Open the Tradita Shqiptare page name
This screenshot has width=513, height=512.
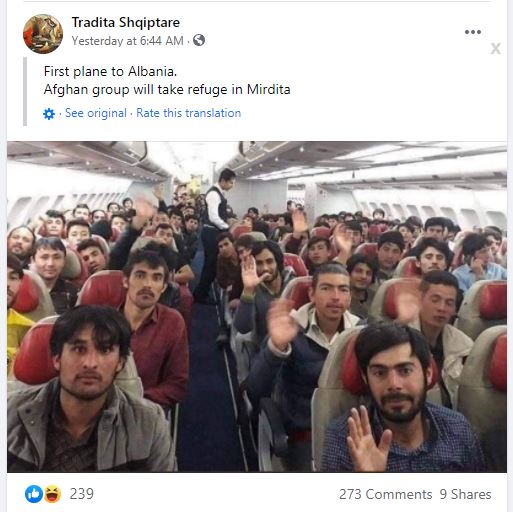(x=126, y=22)
